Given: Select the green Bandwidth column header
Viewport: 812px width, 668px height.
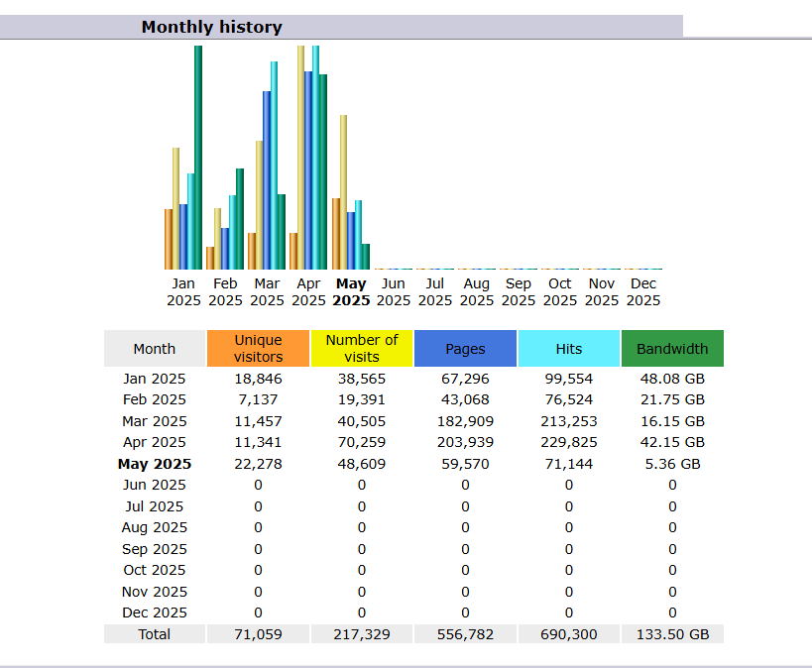Looking at the screenshot, I should 672,349.
